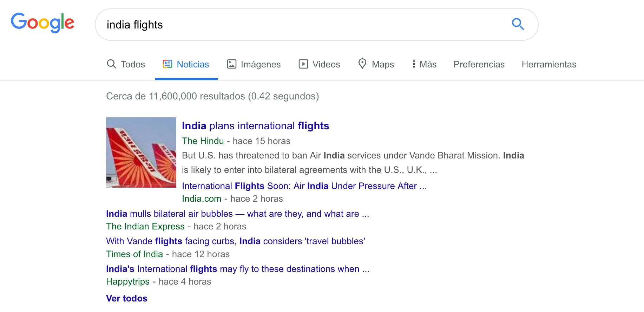Click the Google logo
644x312 pixels.
tap(42, 22)
